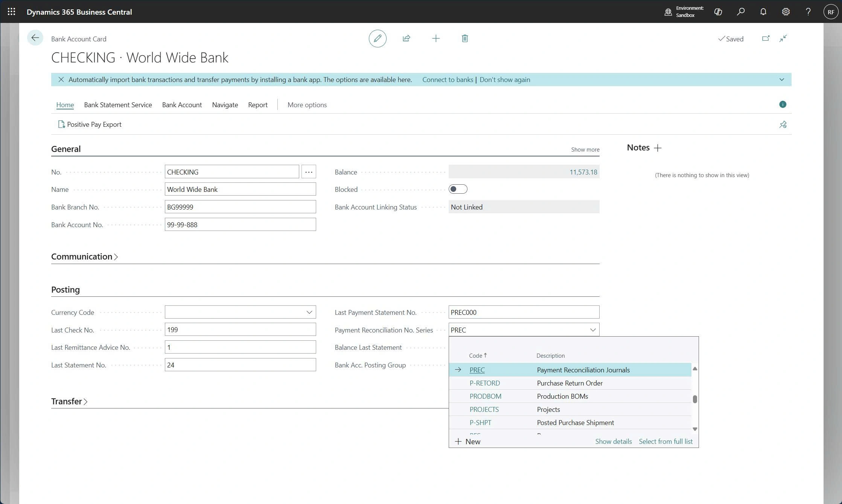Click Positive Pay Export action
This screenshot has height=504, width=842.
[x=90, y=124]
